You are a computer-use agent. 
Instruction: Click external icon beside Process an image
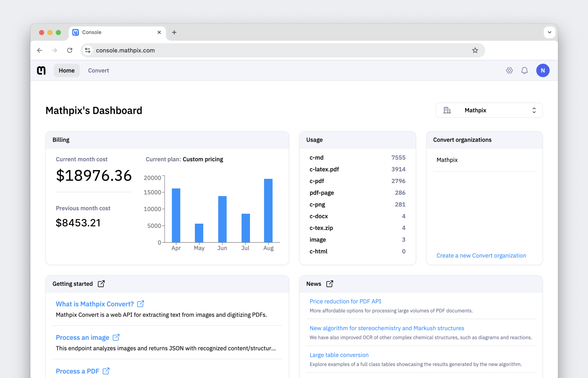pyautogui.click(x=116, y=337)
